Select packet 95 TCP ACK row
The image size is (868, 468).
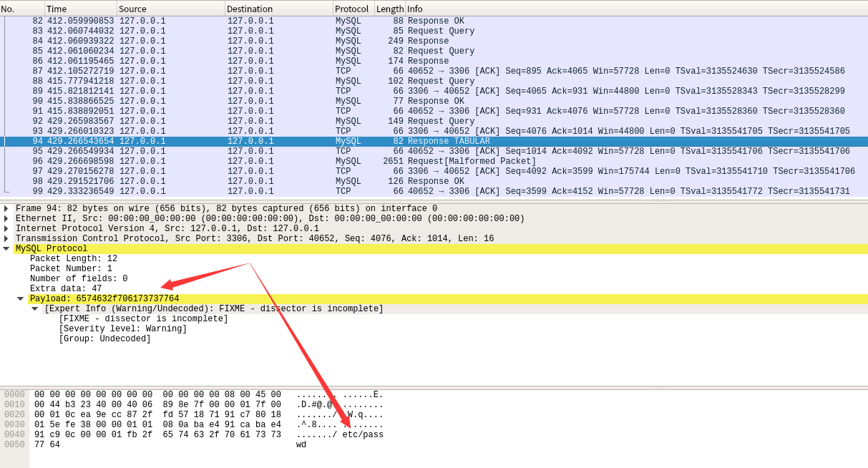point(434,152)
